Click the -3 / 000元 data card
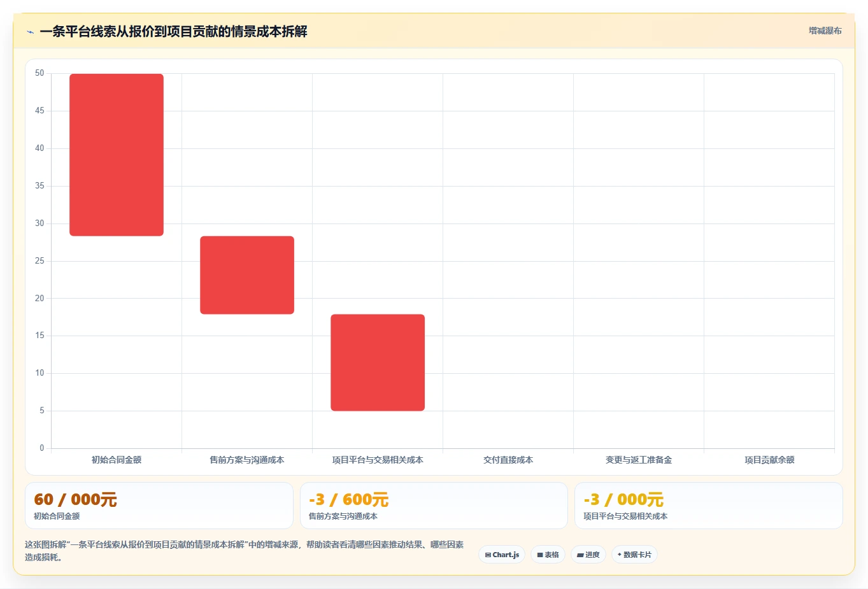The width and height of the screenshot is (868, 589). click(x=708, y=506)
